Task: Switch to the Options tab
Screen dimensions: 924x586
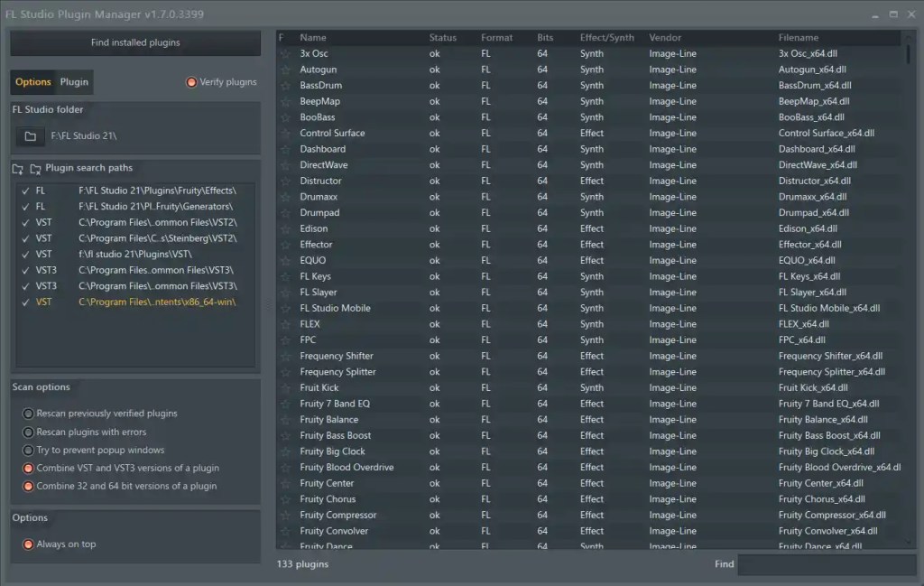Action: click(x=33, y=82)
